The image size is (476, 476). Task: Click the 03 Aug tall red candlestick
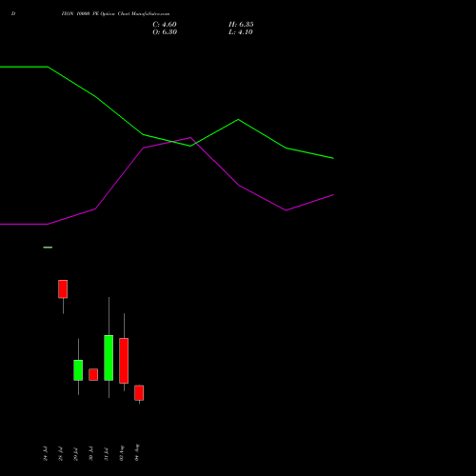pyautogui.click(x=124, y=361)
